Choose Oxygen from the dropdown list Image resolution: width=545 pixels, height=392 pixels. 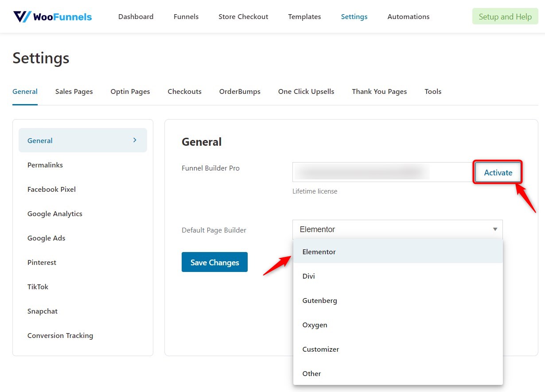pyautogui.click(x=398, y=325)
